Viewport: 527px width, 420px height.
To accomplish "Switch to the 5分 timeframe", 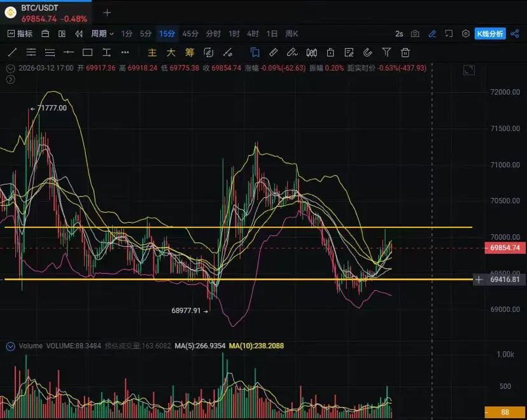I will 146,34.
